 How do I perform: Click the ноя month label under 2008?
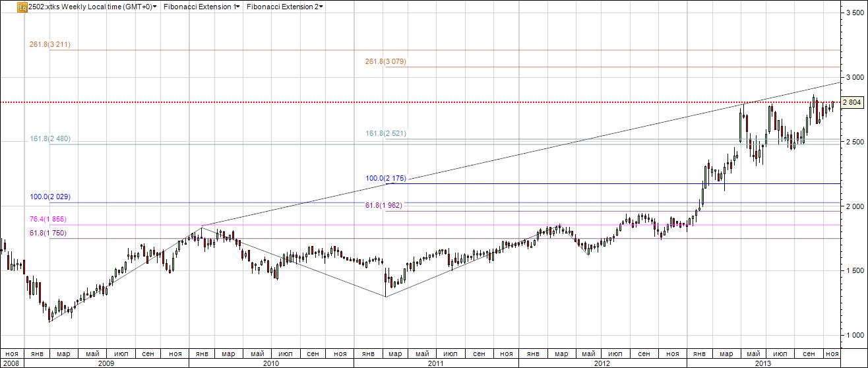[x=11, y=353]
